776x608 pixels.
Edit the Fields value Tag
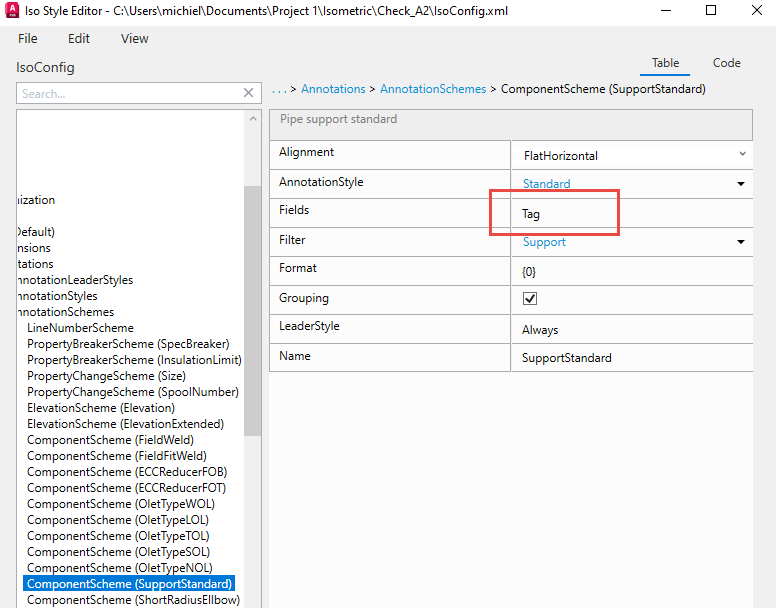632,214
